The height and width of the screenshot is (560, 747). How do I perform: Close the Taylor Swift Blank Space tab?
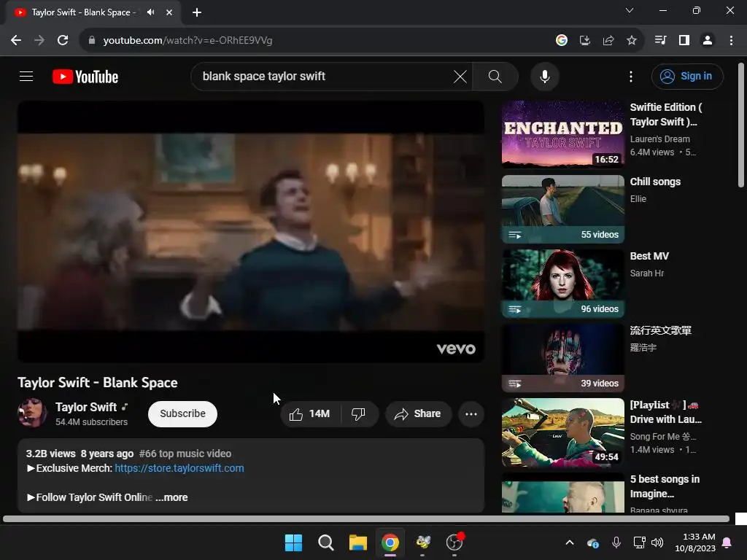(169, 12)
